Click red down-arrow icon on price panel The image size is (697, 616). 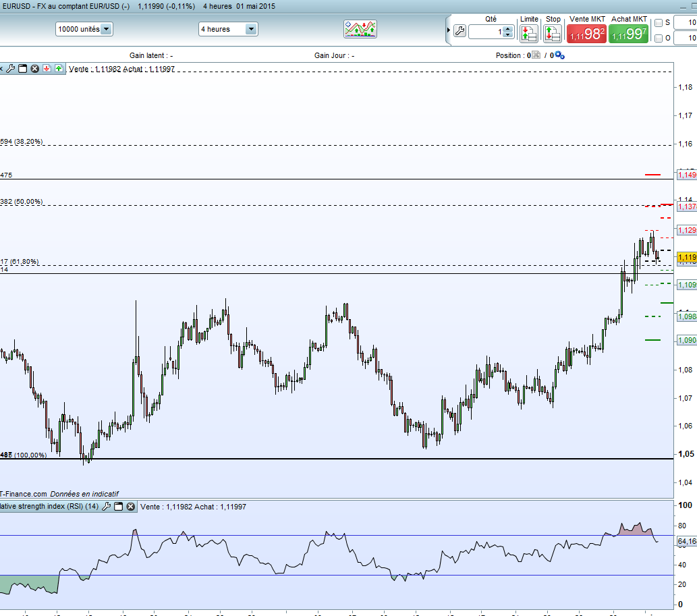pos(47,68)
